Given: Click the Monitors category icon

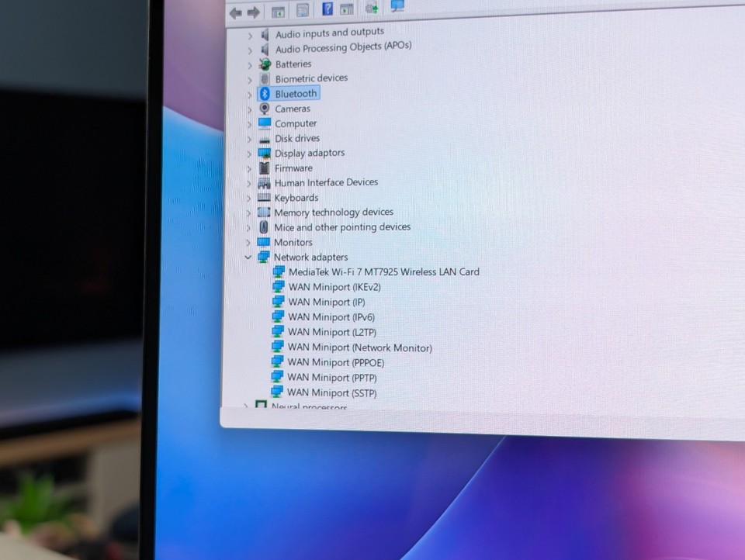Looking at the screenshot, I should coord(263,242).
